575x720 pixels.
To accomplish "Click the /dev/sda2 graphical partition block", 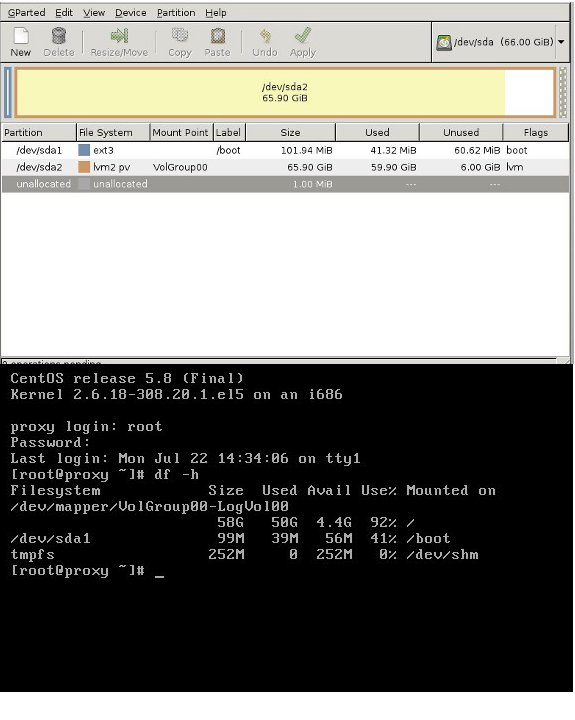I will pyautogui.click(x=285, y=92).
